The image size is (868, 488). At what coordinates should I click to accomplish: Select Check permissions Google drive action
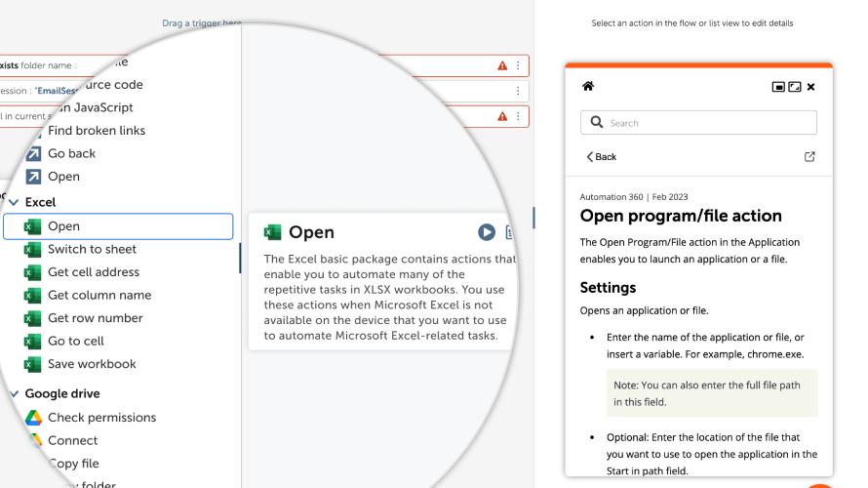[x=101, y=418]
